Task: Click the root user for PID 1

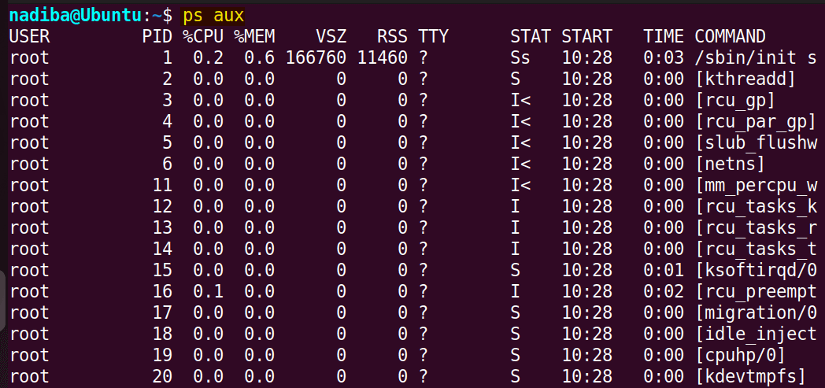Action: (29, 58)
